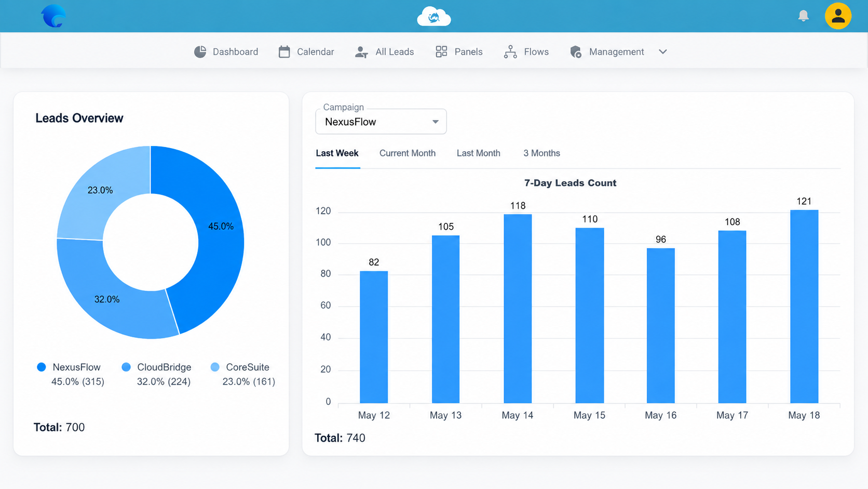The image size is (868, 489).
Task: Click the cloud sync logo
Action: (x=434, y=17)
